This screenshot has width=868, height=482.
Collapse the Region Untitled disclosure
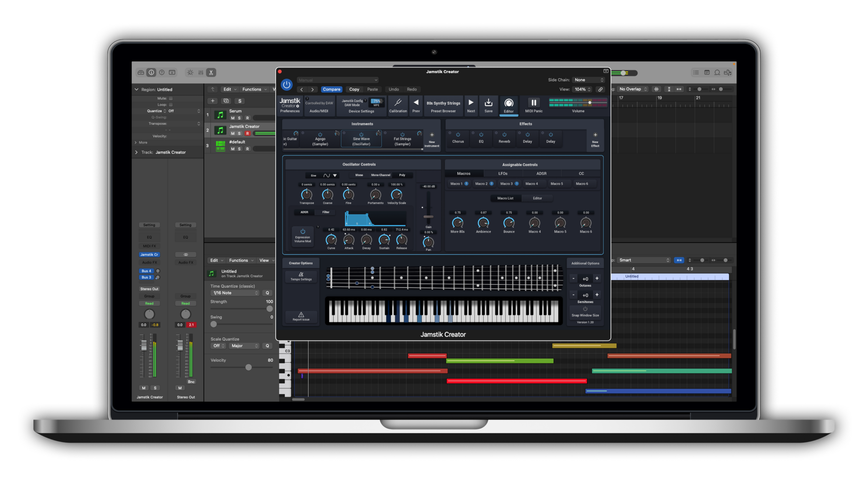136,90
